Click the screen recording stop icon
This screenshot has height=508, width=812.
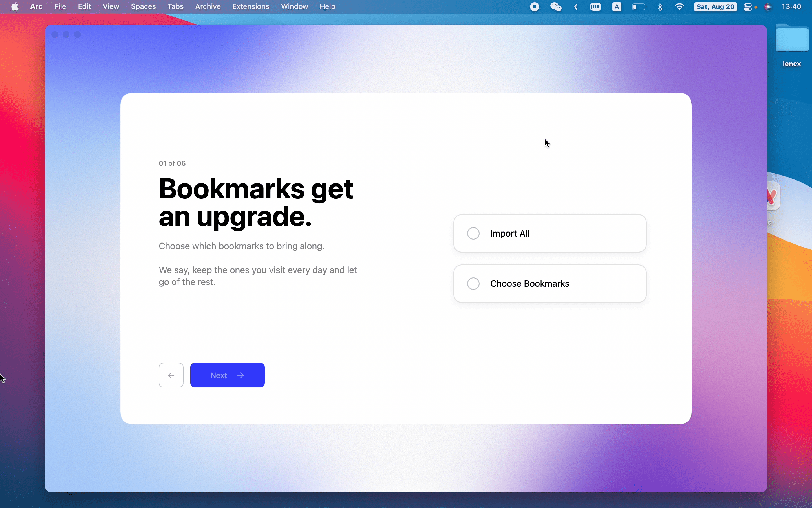coord(535,7)
